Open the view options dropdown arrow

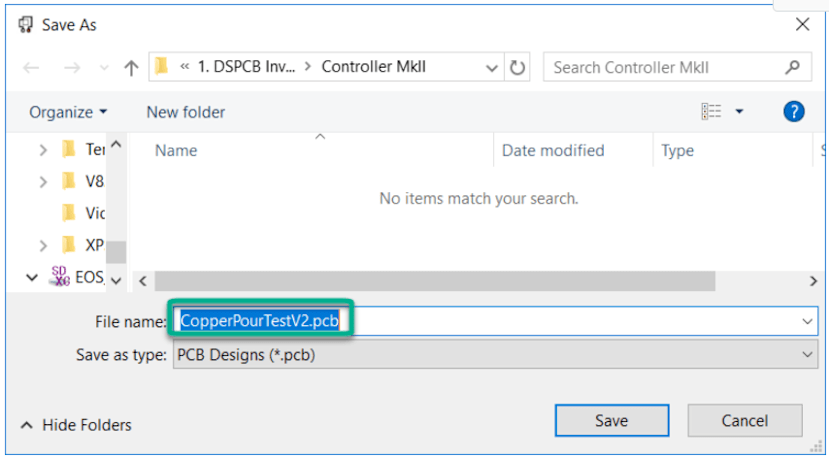tap(739, 111)
